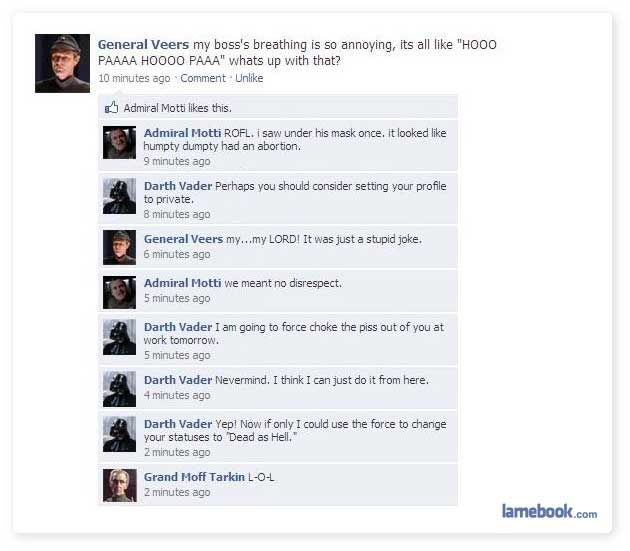This screenshot has width=630, height=551.
Task: Click Darth Vader's avatar on 'Dead as Hell' comment
Action: [x=119, y=434]
